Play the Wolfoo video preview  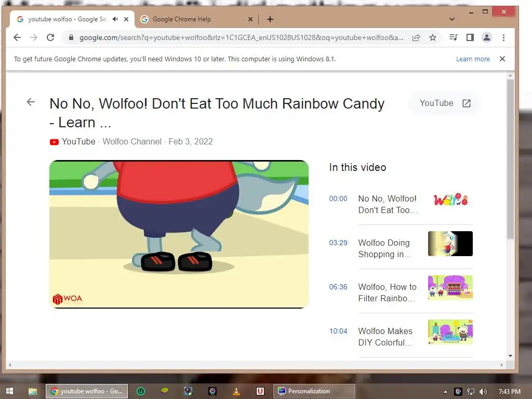point(179,234)
